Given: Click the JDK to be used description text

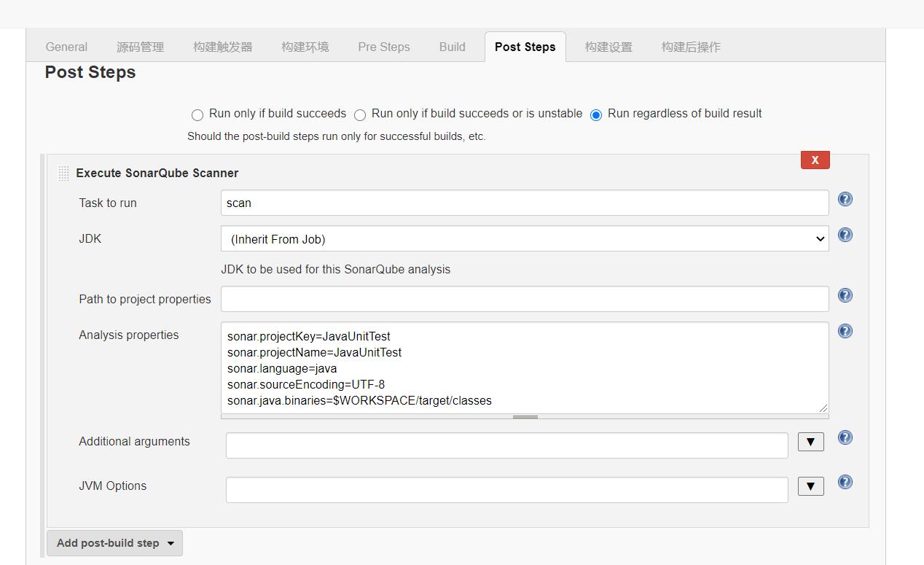Looking at the screenshot, I should click(335, 269).
